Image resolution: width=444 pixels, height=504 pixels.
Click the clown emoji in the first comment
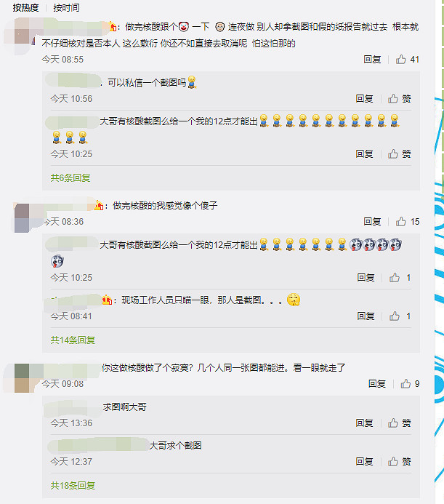[184, 27]
